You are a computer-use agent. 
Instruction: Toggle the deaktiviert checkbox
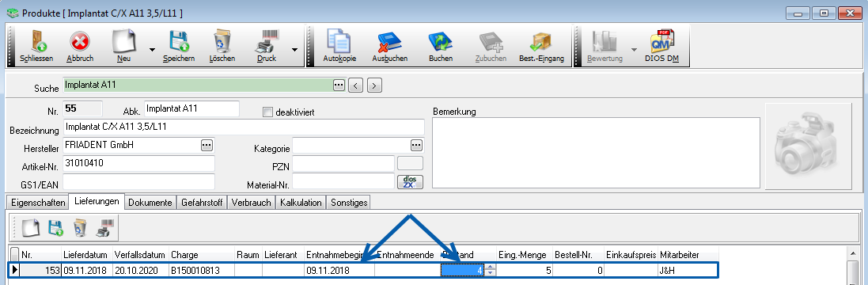pos(268,112)
